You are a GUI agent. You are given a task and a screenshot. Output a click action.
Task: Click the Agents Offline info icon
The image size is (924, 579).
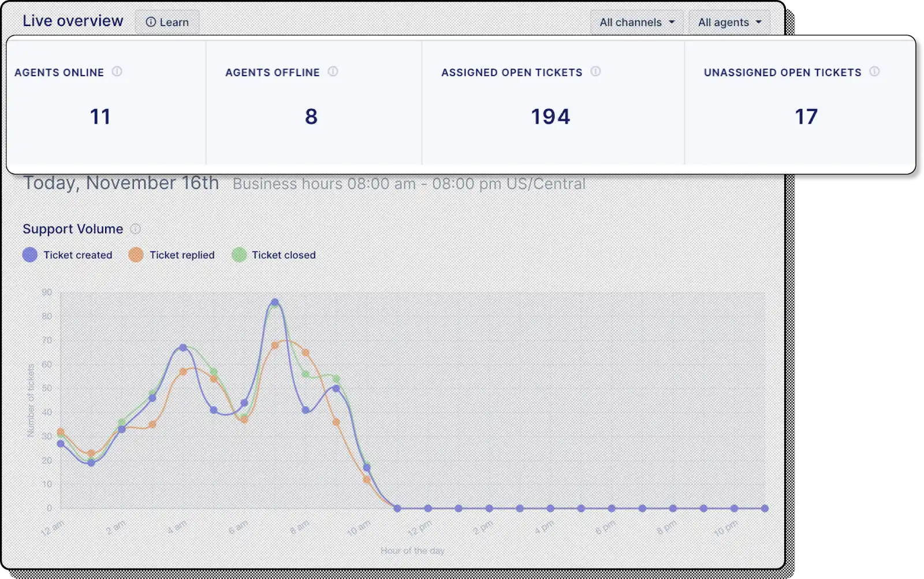[333, 72]
